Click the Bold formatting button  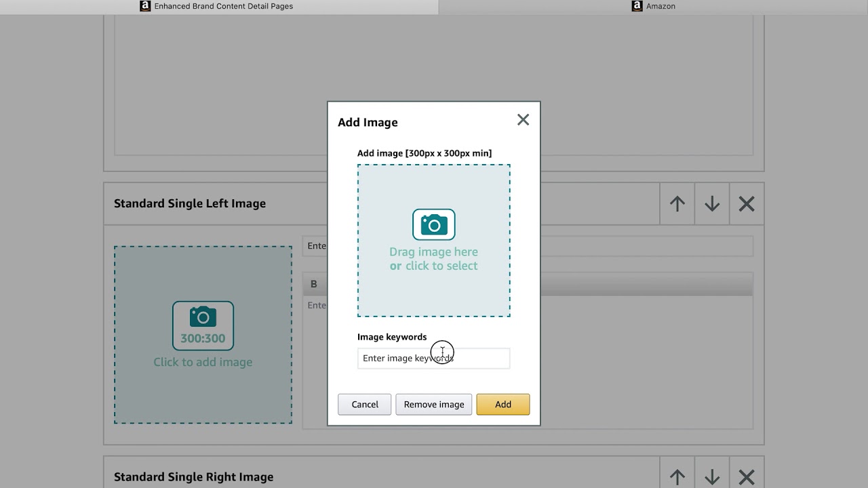[x=313, y=284]
